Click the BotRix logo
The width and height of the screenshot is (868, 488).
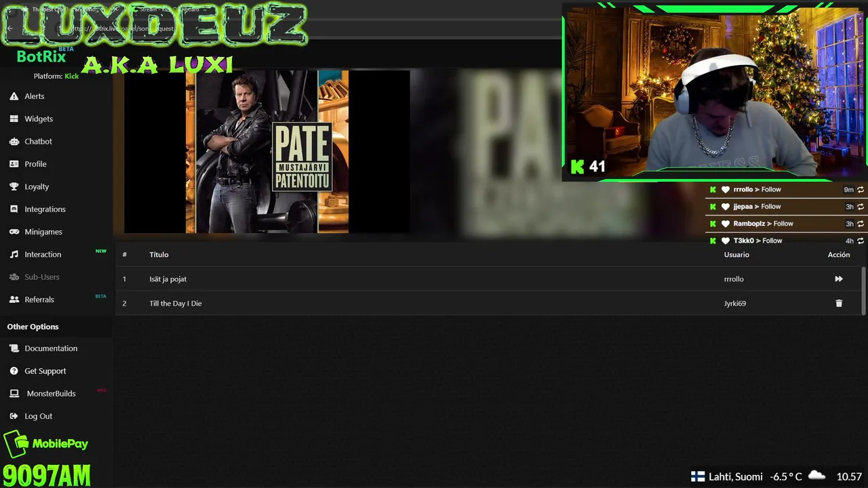tap(41, 56)
